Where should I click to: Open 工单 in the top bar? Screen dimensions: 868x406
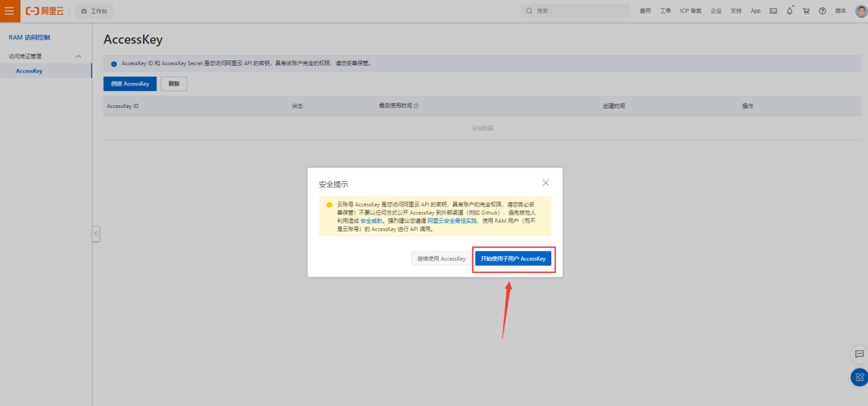(x=665, y=11)
